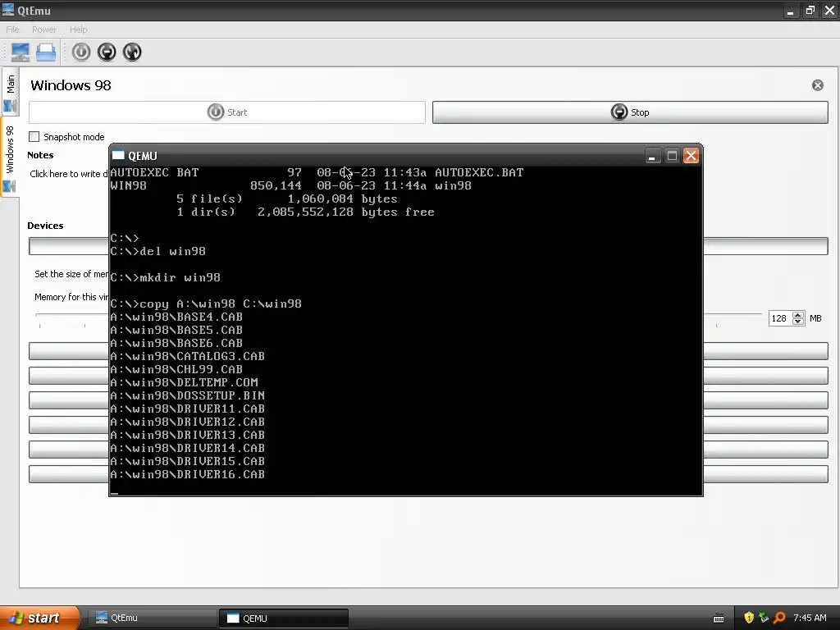Maximize the QEMU window
This screenshot has width=840, height=630.
click(x=672, y=156)
